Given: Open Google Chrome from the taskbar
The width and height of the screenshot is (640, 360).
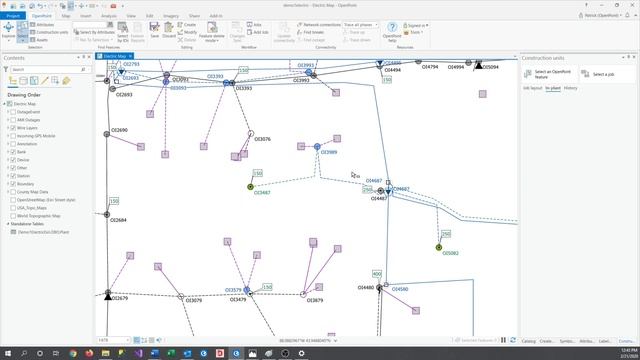Looking at the screenshot, I should pos(73,353).
